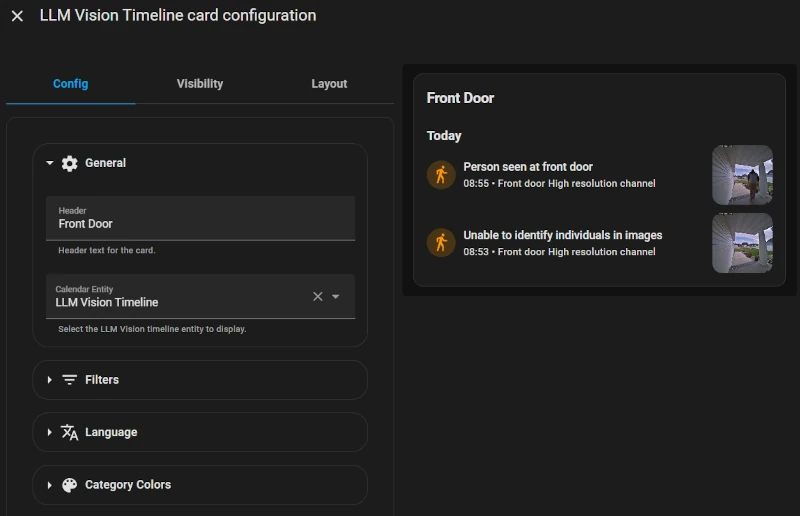Close the card configuration dialog

(x=17, y=16)
